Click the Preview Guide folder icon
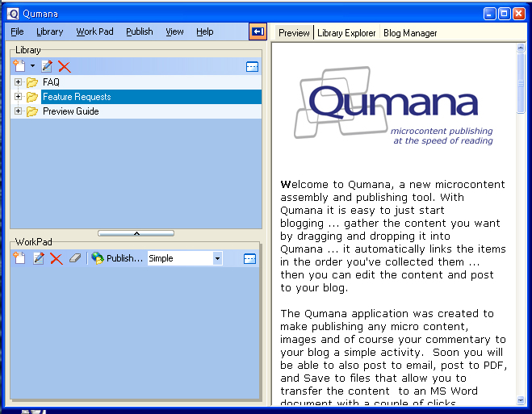This screenshot has width=532, height=414. pos(32,111)
